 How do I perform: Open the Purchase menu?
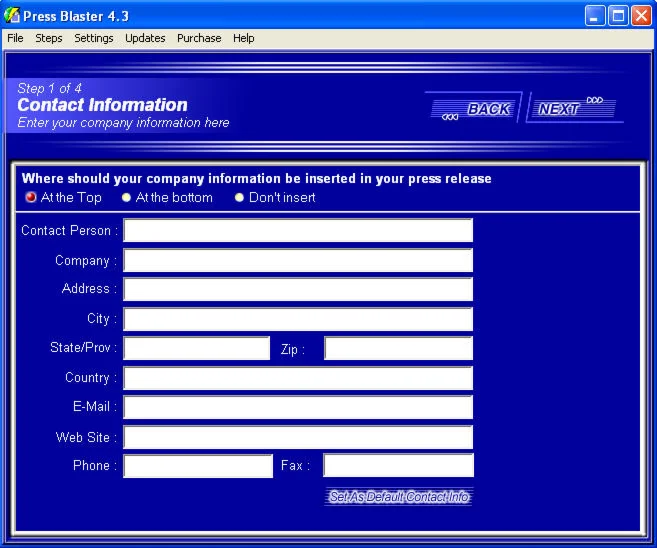click(x=199, y=38)
